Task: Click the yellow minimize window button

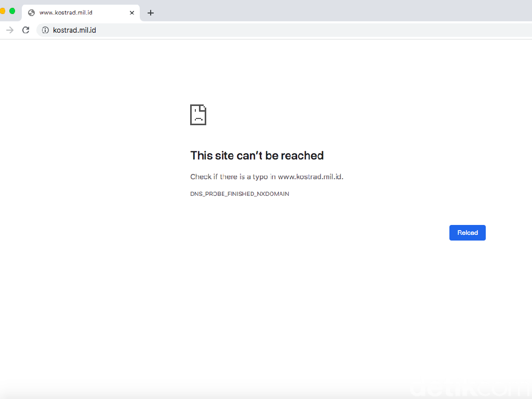Action: coord(2,11)
